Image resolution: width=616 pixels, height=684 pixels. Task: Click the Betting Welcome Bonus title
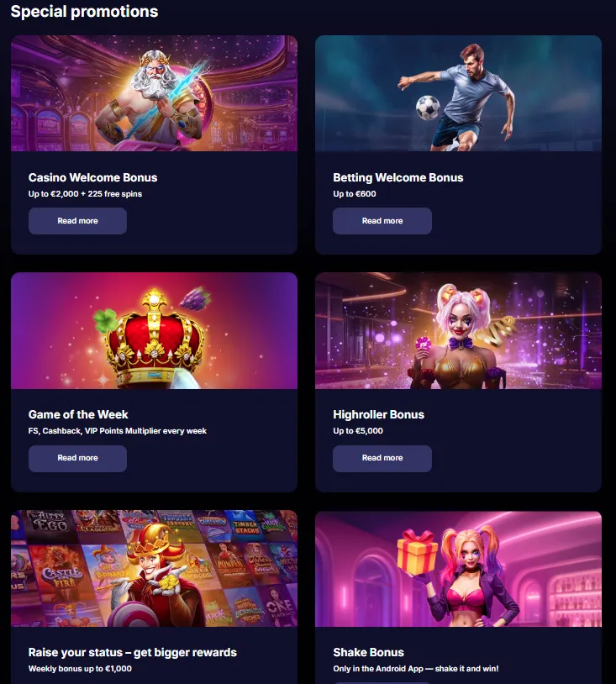pyautogui.click(x=398, y=177)
